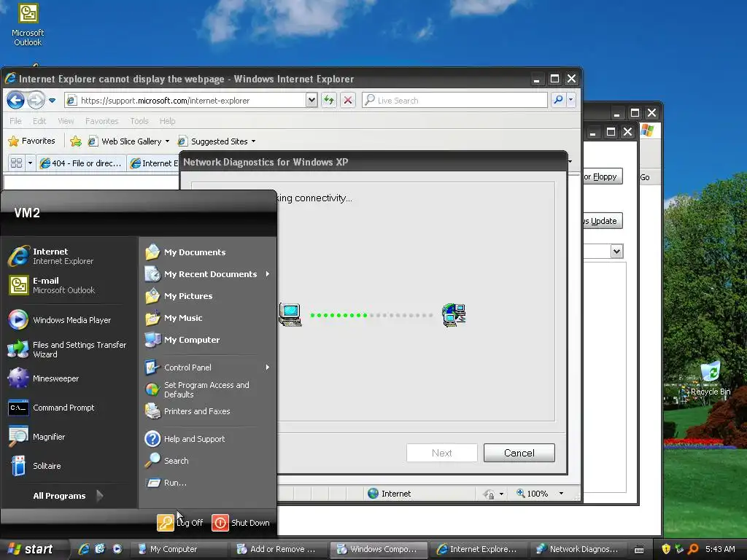The width and height of the screenshot is (747, 560).
Task: Click Add to Favorites Bar icon
Action: [76, 141]
